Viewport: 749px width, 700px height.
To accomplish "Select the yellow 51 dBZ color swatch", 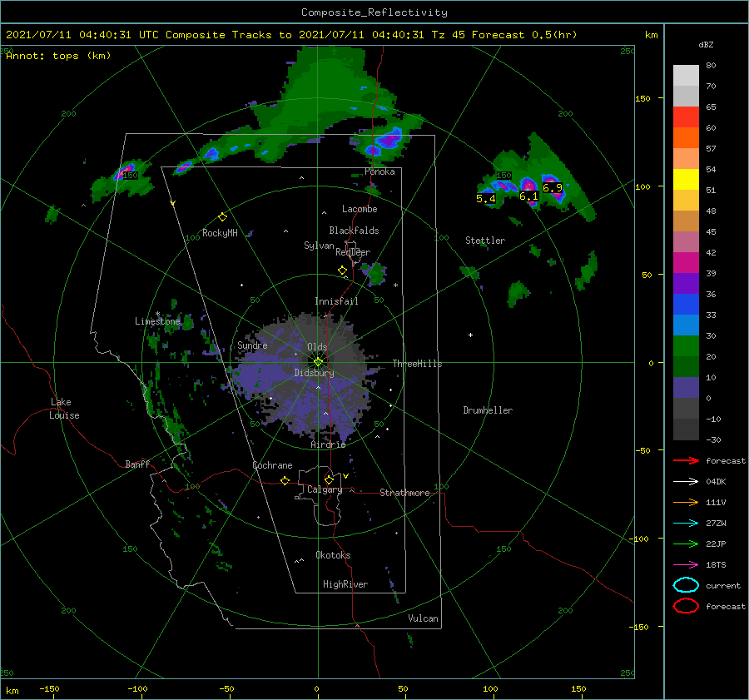I will pyautogui.click(x=686, y=180).
